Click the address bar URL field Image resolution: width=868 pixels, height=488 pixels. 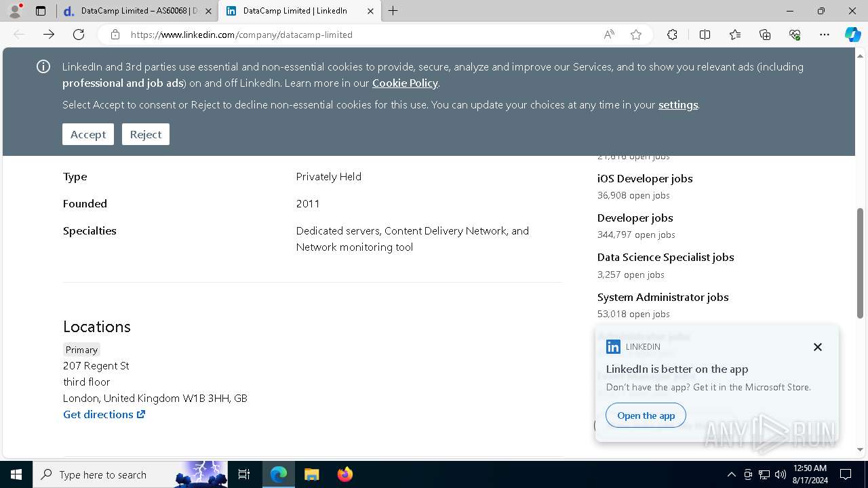[x=363, y=35]
